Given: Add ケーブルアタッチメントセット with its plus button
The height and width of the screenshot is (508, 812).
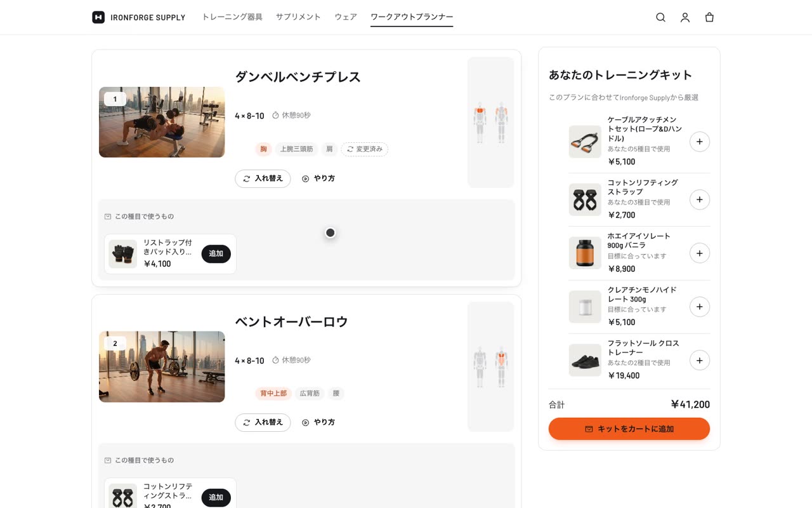Looking at the screenshot, I should click(x=700, y=142).
